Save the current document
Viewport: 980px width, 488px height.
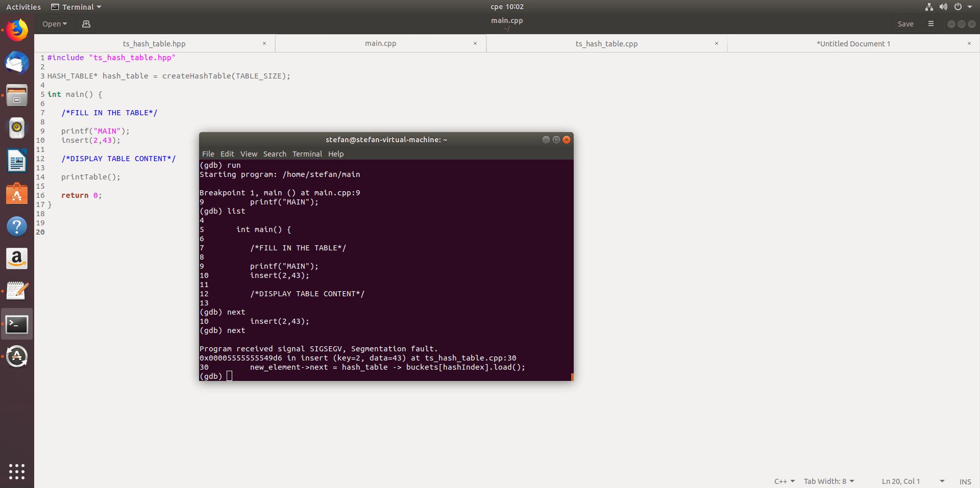pyautogui.click(x=905, y=23)
